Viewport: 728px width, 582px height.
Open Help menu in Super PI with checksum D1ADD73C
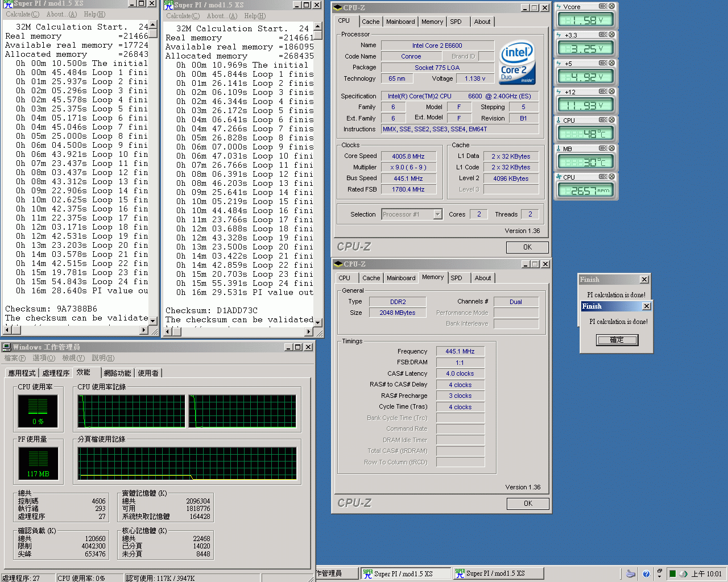point(254,16)
